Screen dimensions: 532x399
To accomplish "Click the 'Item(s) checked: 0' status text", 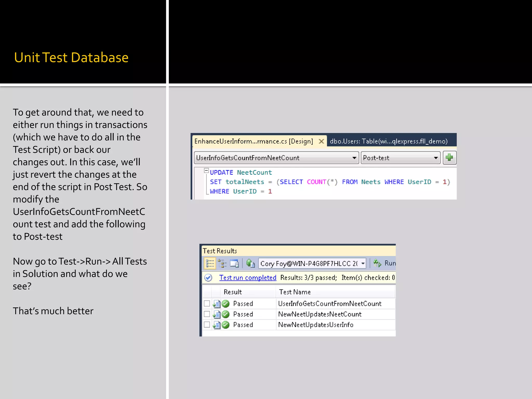I will (x=368, y=278).
